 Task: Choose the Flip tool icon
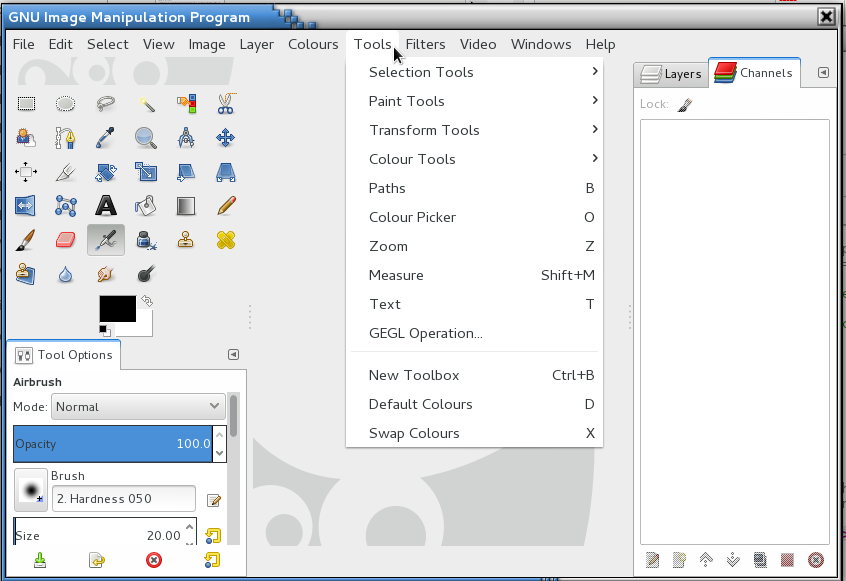(25, 206)
